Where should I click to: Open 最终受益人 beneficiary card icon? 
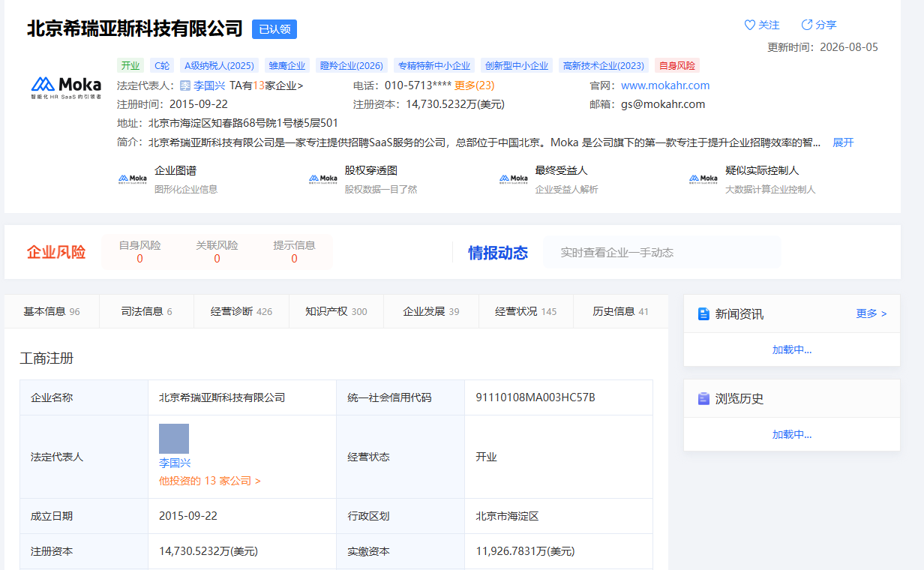click(514, 178)
